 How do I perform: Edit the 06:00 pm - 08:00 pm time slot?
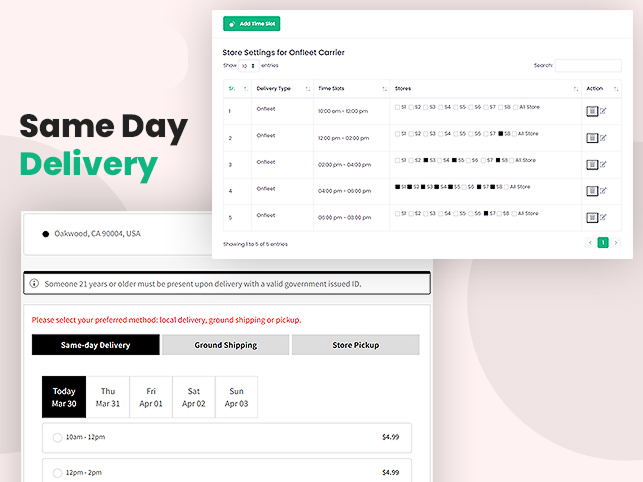pos(603,217)
